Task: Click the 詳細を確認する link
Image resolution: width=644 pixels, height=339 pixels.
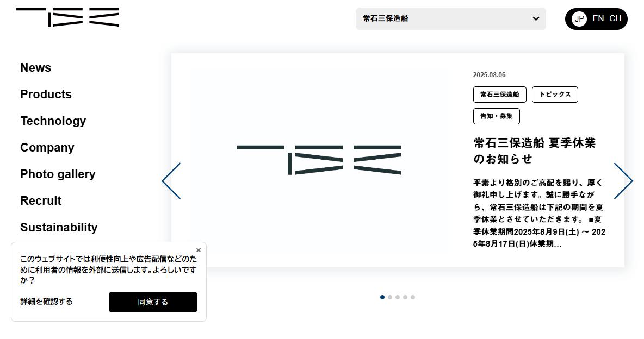Action: pyautogui.click(x=46, y=302)
